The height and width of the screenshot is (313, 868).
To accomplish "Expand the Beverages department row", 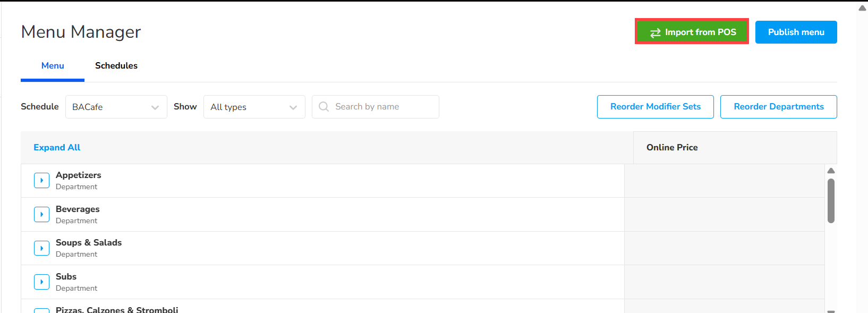I will click(41, 214).
